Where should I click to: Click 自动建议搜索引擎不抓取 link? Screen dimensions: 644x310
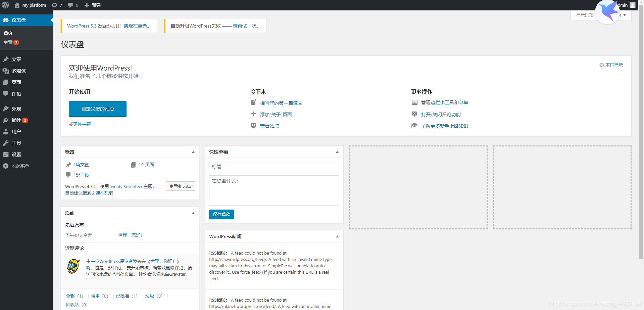coord(89,193)
